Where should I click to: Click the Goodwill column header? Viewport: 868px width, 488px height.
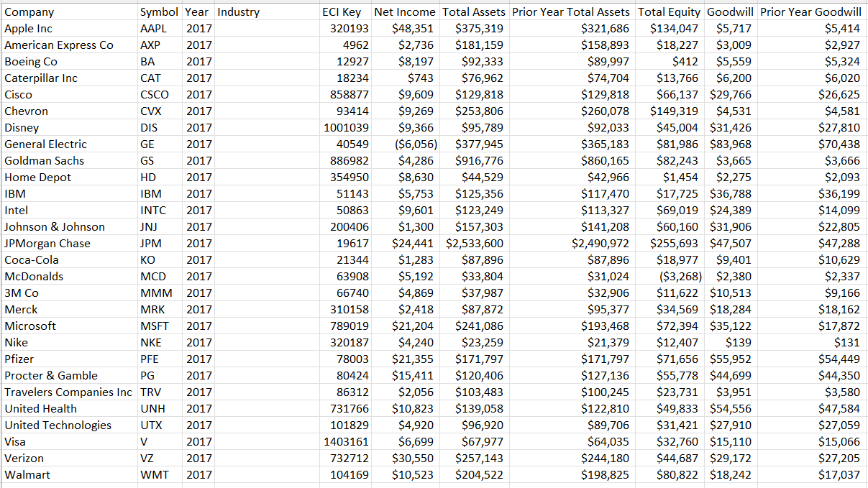[730, 11]
